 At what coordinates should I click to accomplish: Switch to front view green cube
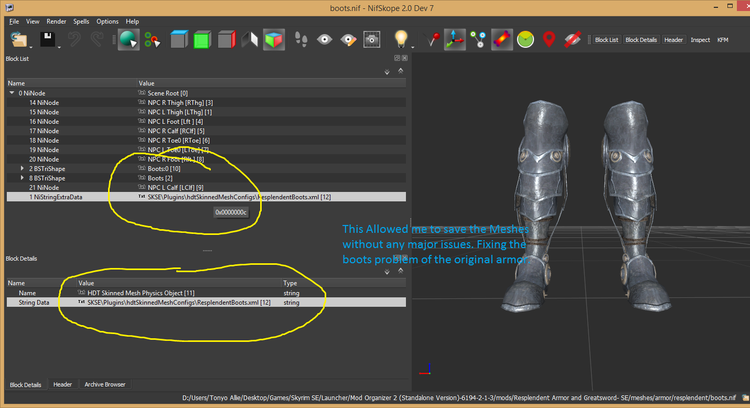pos(202,40)
